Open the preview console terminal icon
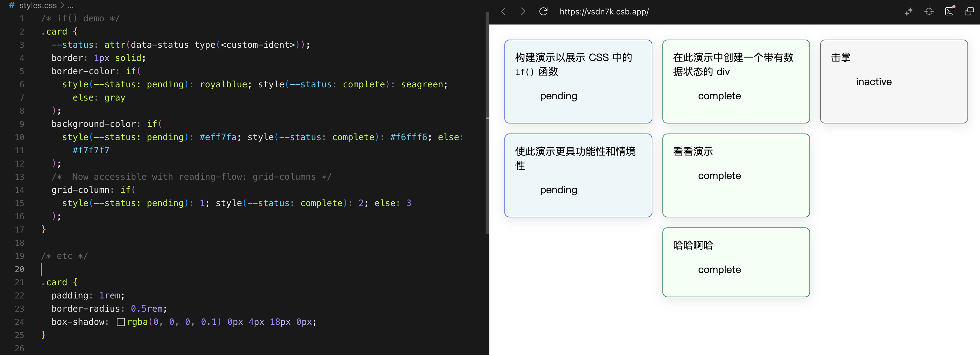 pyautogui.click(x=949, y=11)
